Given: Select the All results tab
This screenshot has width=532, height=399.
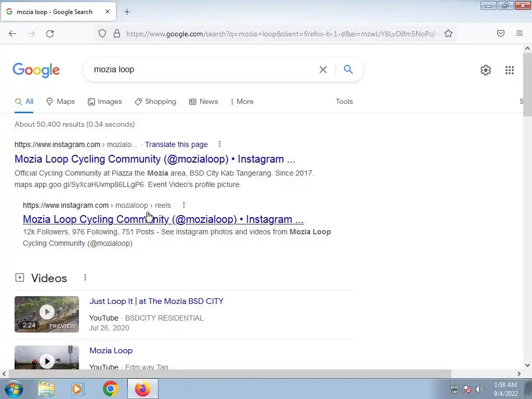Looking at the screenshot, I should (24, 101).
